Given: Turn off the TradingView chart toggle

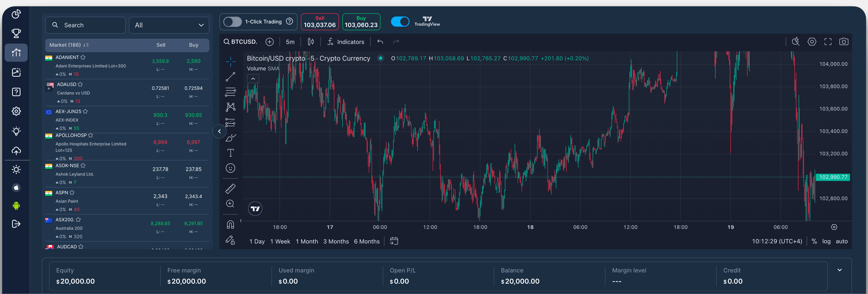Looking at the screenshot, I should coord(400,22).
